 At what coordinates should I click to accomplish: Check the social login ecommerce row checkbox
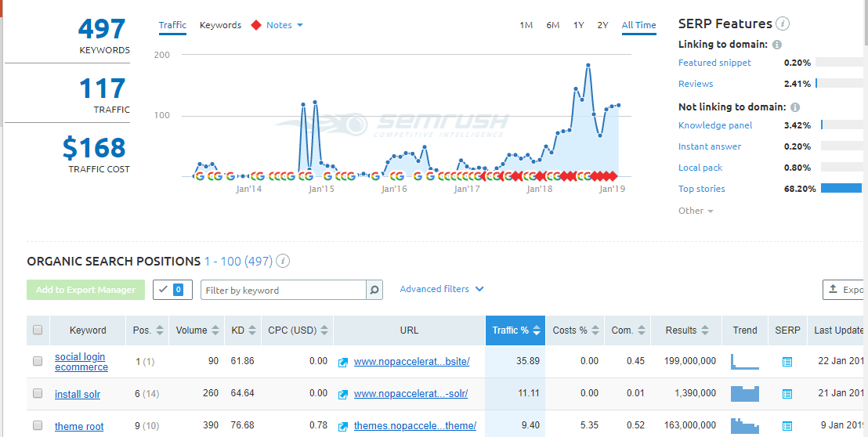(38, 361)
